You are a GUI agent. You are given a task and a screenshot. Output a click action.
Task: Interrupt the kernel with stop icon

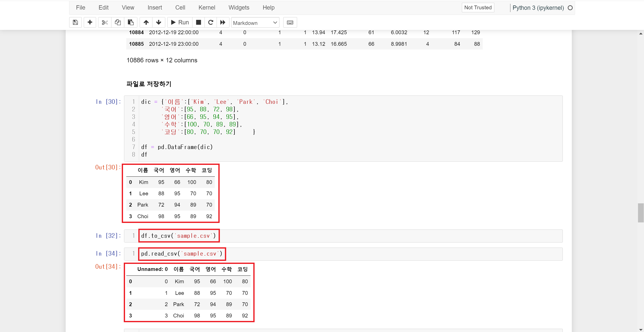pyautogui.click(x=198, y=22)
